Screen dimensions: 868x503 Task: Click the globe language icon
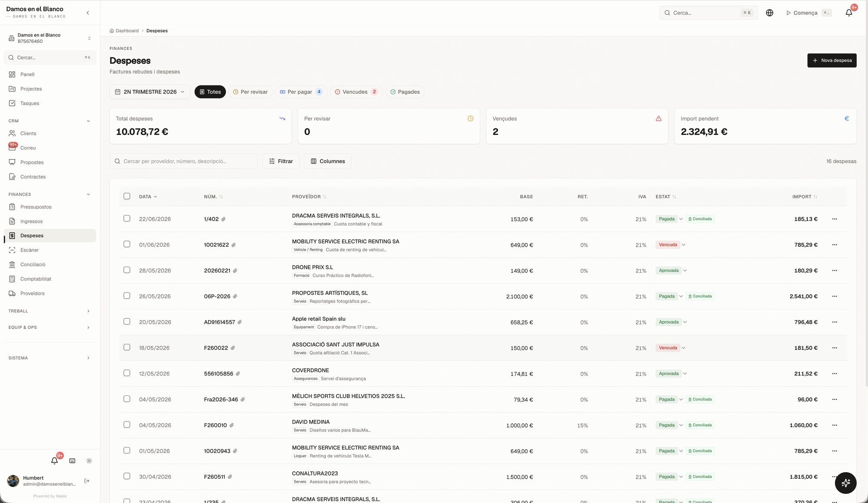pos(769,13)
